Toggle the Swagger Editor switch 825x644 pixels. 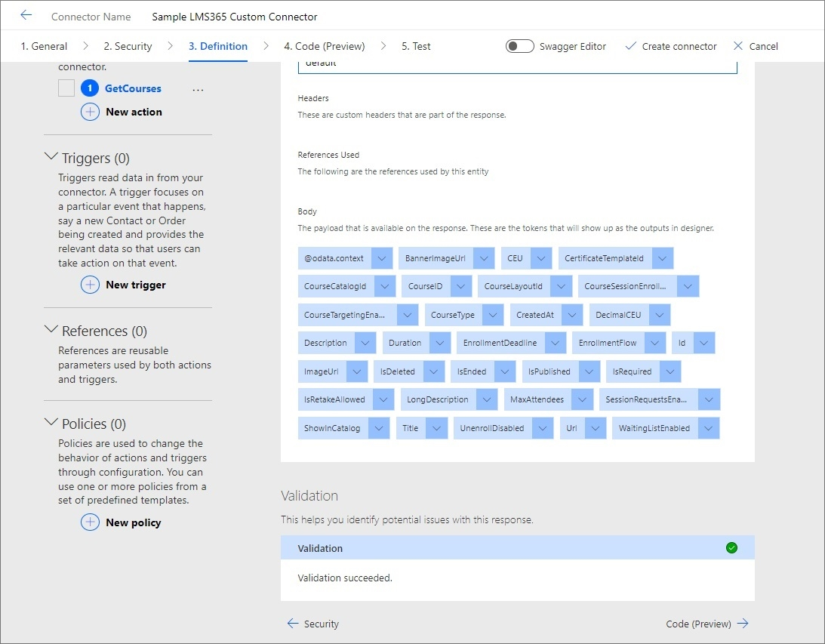520,46
